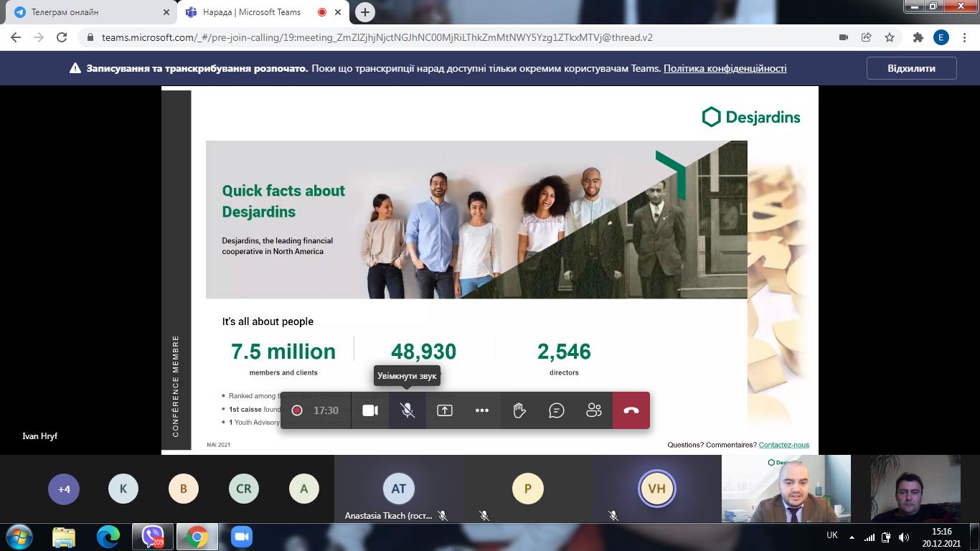
Task: Select participant avatar K
Action: [x=123, y=489]
